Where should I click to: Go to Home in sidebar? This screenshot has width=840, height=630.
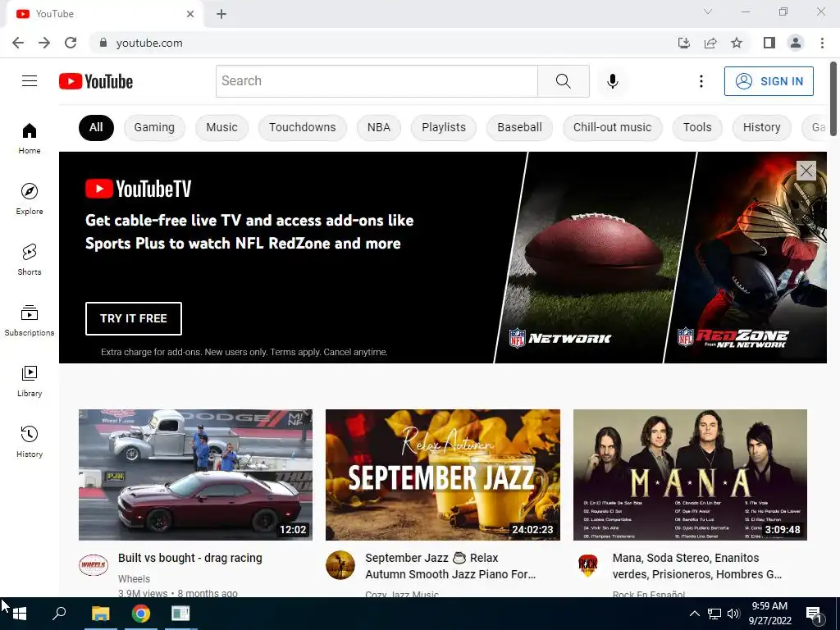[30, 138]
